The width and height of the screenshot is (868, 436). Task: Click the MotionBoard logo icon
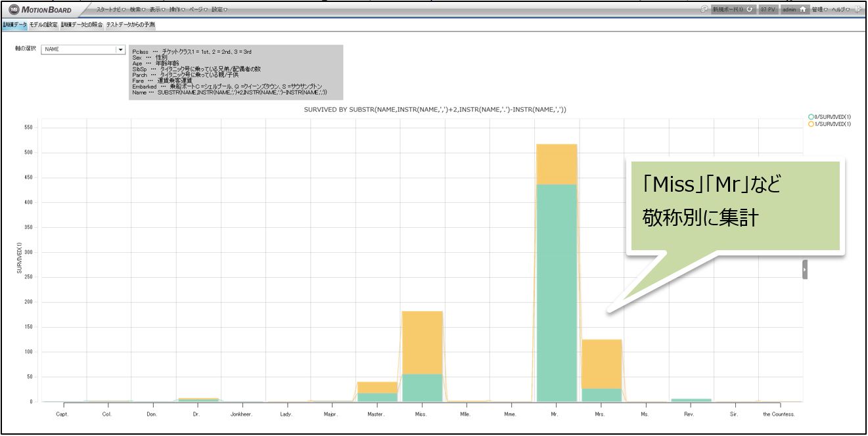point(12,9)
